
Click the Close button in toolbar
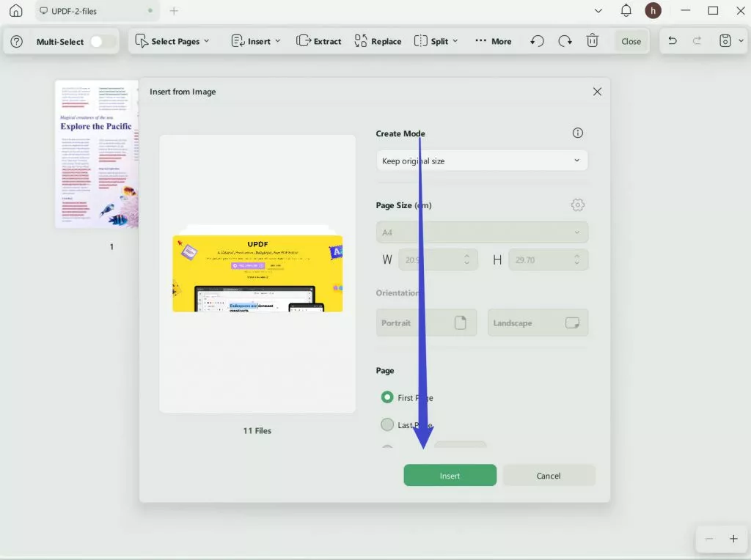point(631,42)
